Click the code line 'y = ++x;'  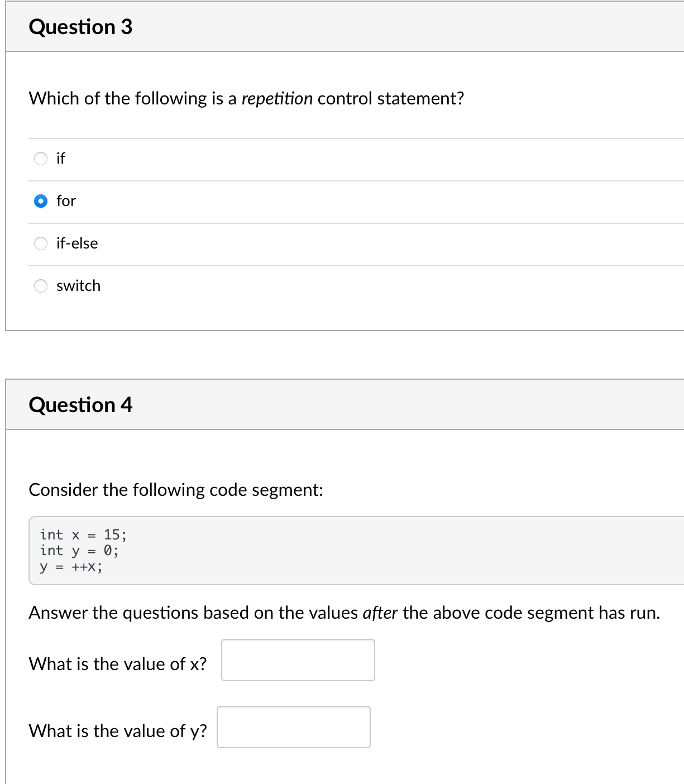(71, 567)
